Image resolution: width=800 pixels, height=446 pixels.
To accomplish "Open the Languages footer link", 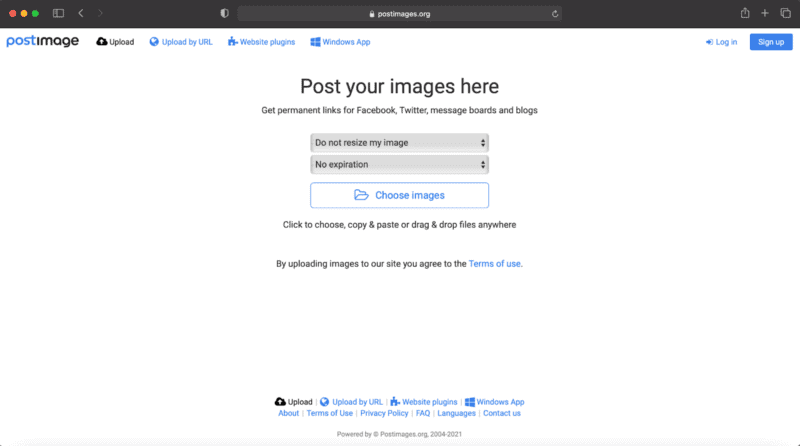I will (456, 413).
